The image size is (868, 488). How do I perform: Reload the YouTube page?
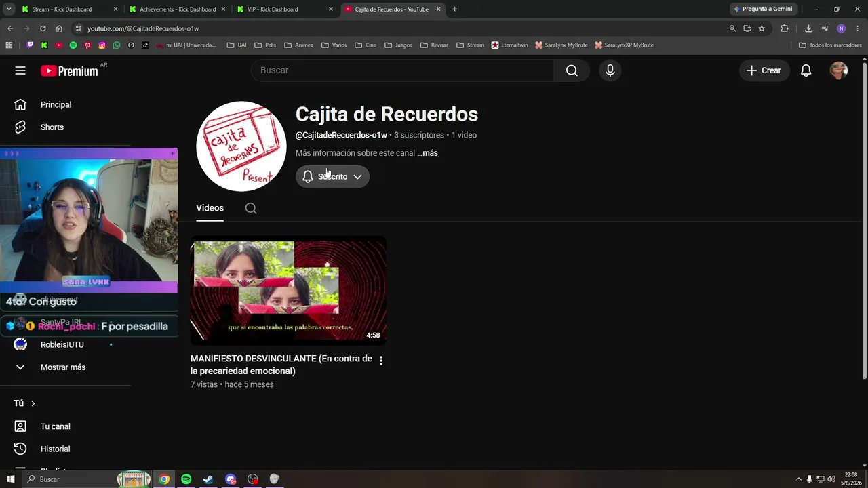pyautogui.click(x=43, y=28)
